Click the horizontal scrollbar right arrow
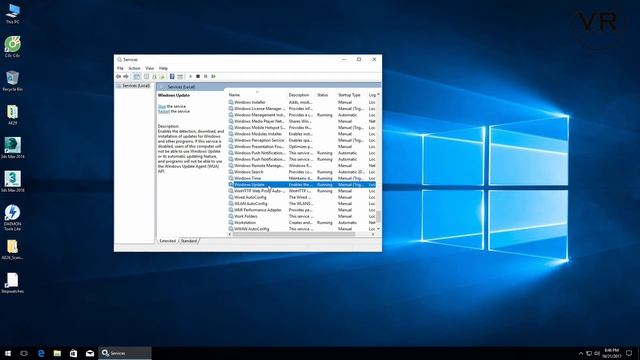640x360 pixels. click(373, 234)
